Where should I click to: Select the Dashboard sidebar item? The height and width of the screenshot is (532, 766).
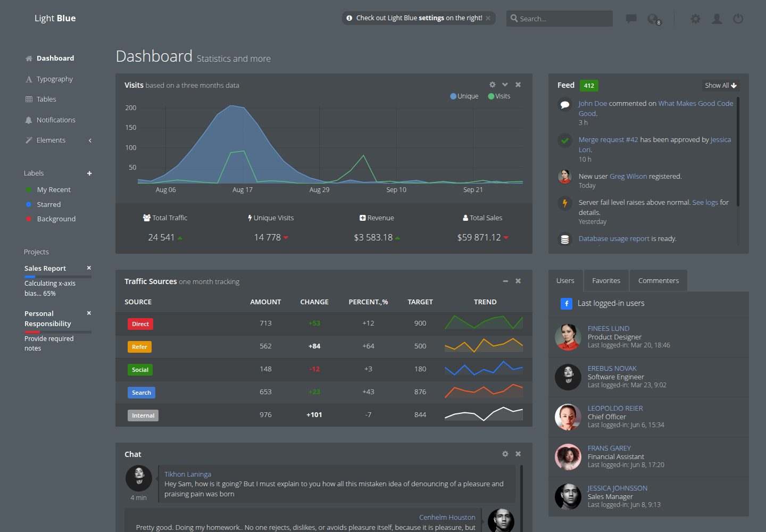pos(55,59)
